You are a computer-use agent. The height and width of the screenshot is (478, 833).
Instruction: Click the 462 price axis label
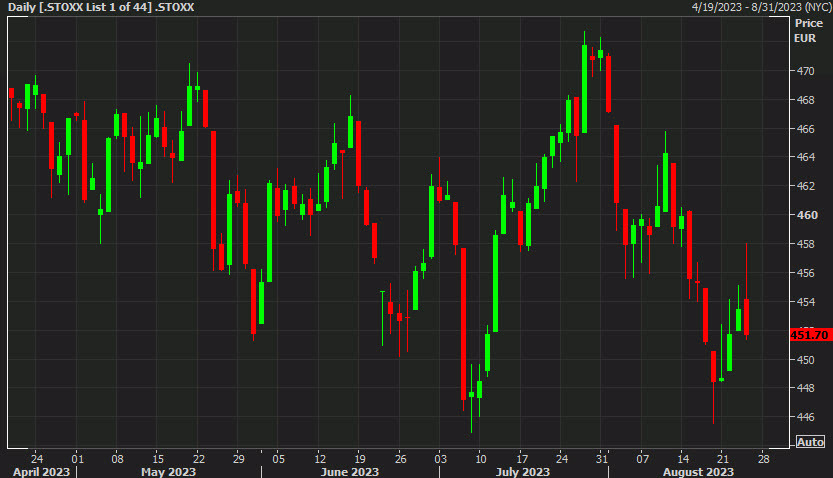click(805, 186)
